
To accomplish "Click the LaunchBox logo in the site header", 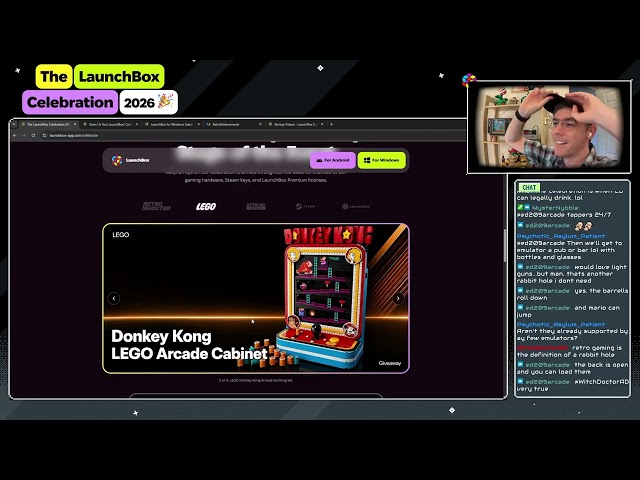I will click(117, 160).
